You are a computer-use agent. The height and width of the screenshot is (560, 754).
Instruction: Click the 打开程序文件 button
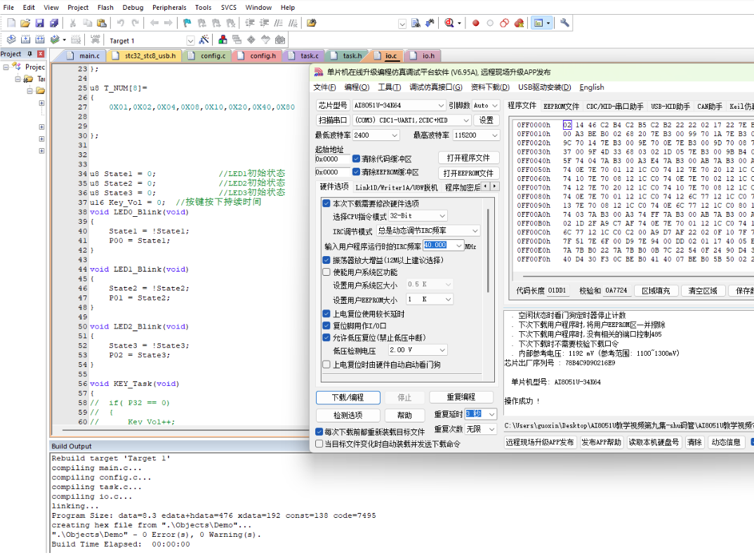468,158
